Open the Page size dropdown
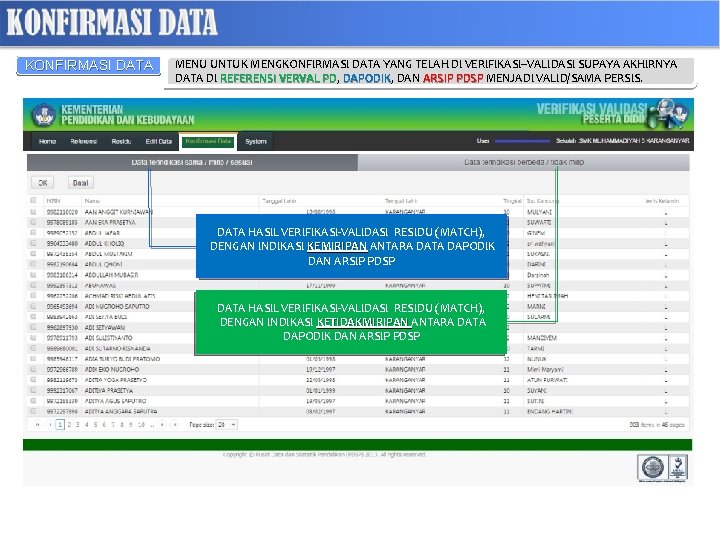The image size is (720, 540). 227,425
